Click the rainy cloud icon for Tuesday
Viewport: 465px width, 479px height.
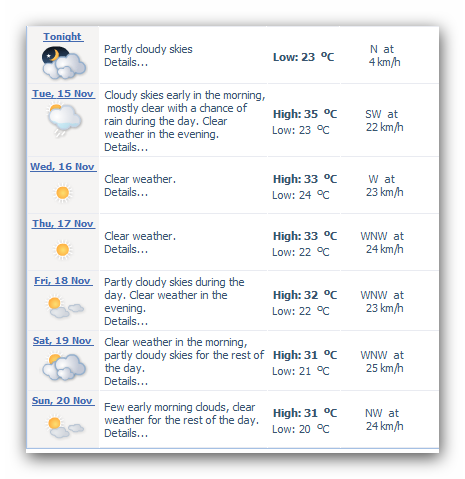coord(64,120)
